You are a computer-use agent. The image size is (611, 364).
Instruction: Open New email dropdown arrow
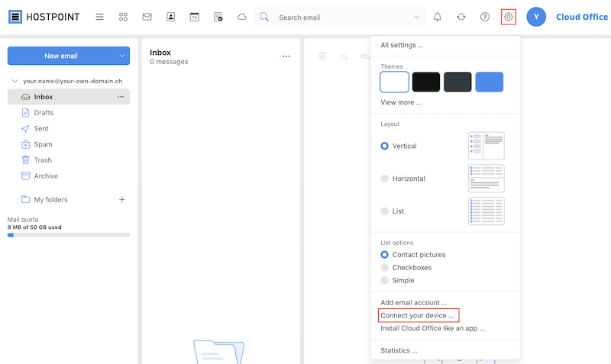tap(122, 56)
